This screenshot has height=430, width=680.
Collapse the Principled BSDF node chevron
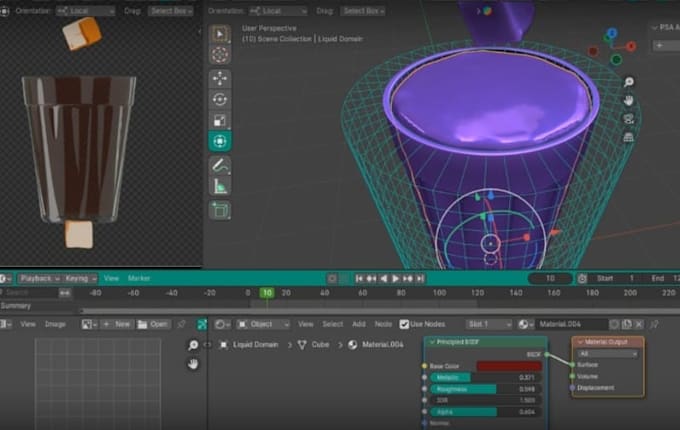tap(432, 342)
